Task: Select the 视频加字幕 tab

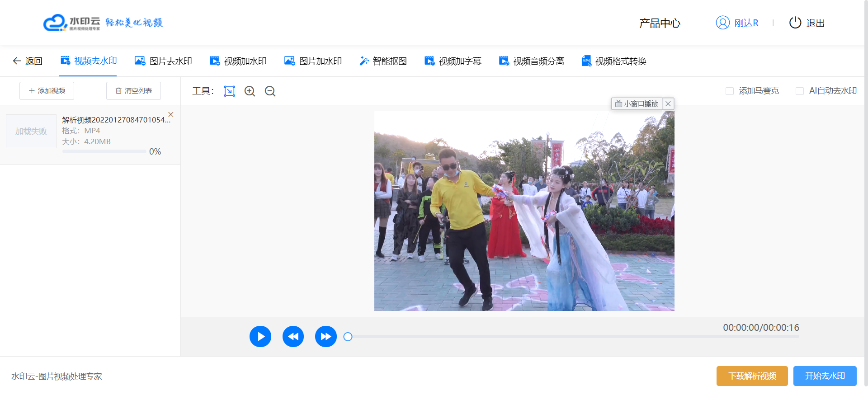Action: coord(453,61)
